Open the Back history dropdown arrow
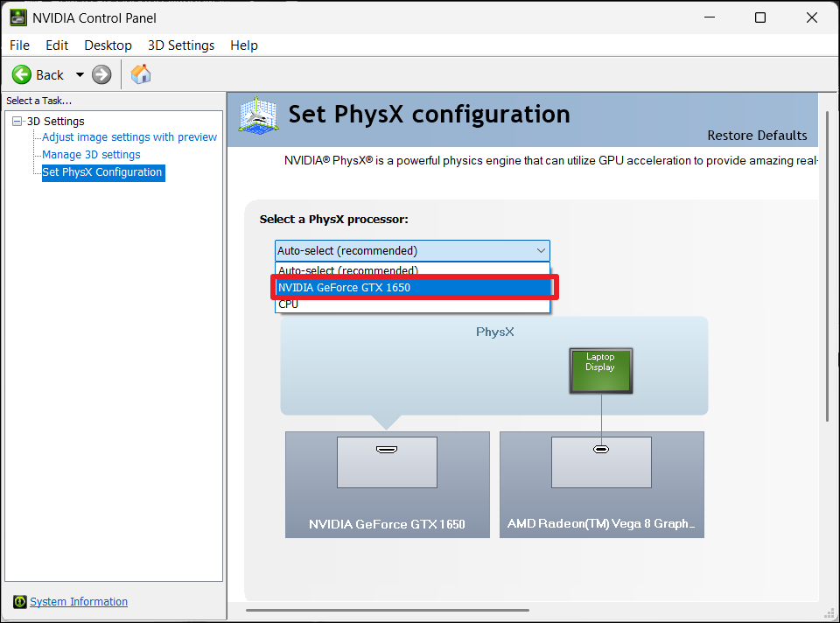This screenshot has width=840, height=623. pyautogui.click(x=80, y=75)
